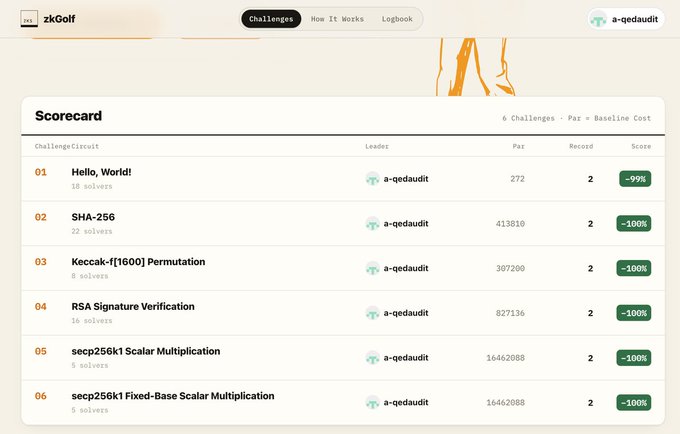
Task: Click challenge number 06
Action: [41, 396]
